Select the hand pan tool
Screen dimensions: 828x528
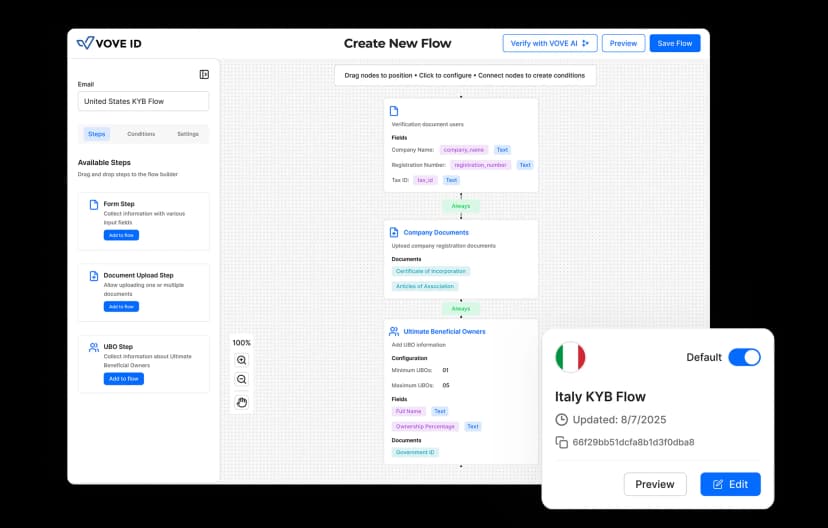pos(241,402)
